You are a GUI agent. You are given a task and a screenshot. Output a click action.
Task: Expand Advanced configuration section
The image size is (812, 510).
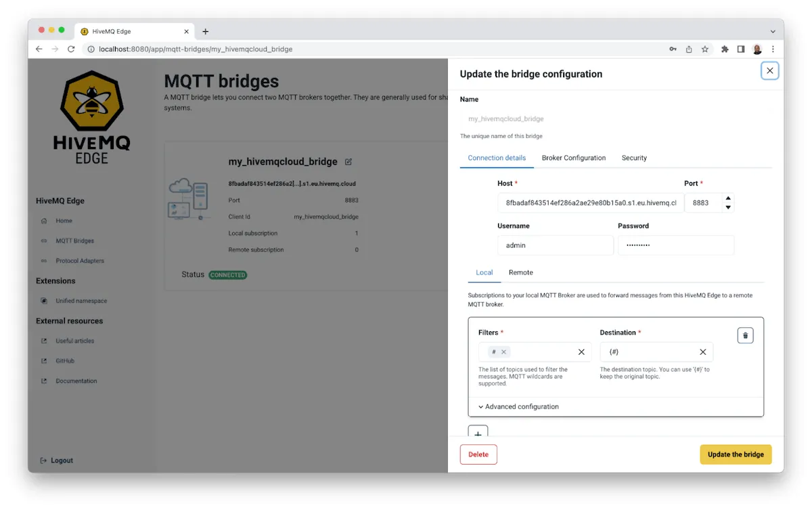(518, 407)
